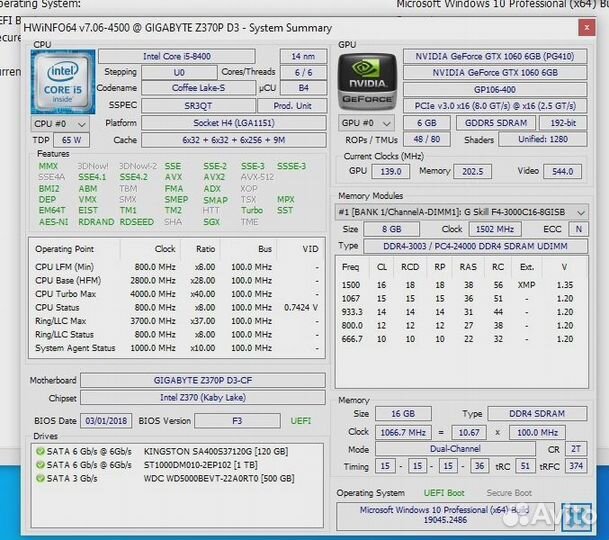Image resolution: width=609 pixels, height=540 pixels.
Task: Select the Coffee Lake-S codename field
Action: [x=198, y=88]
